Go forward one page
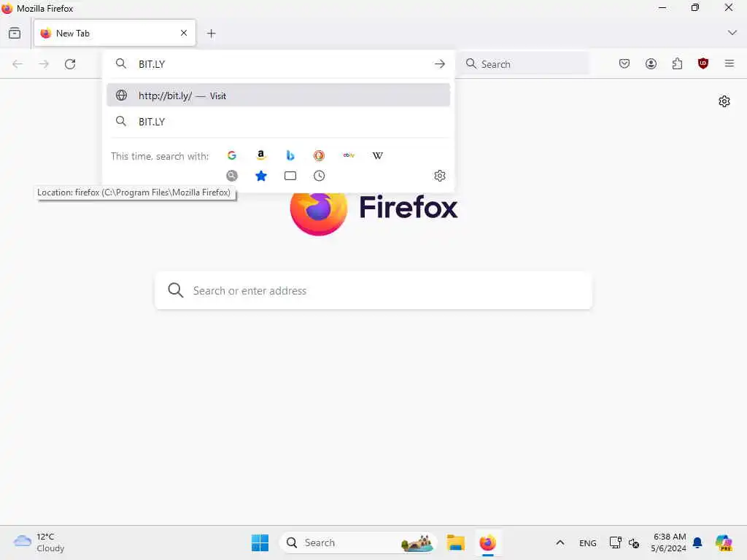The height and width of the screenshot is (560, 747). point(44,64)
